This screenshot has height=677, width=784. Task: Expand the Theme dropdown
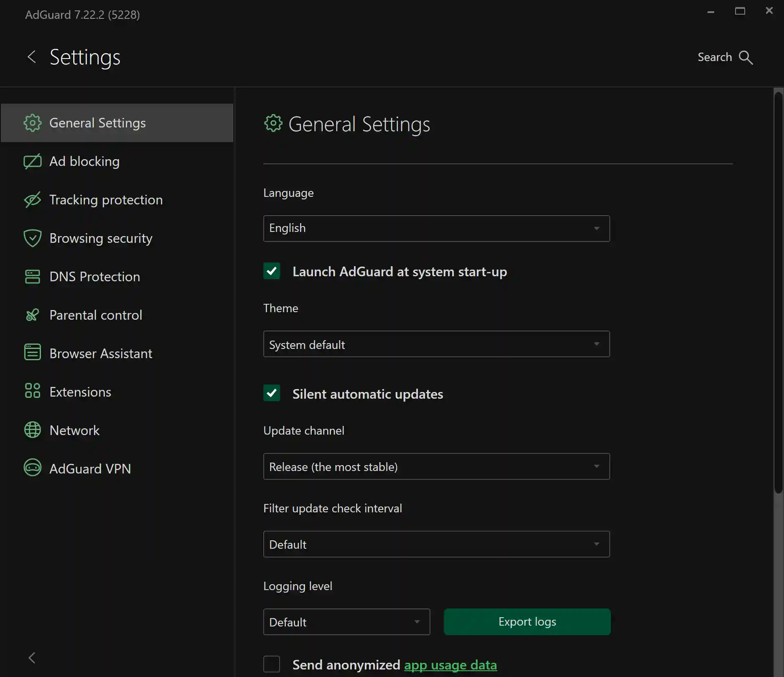click(436, 344)
